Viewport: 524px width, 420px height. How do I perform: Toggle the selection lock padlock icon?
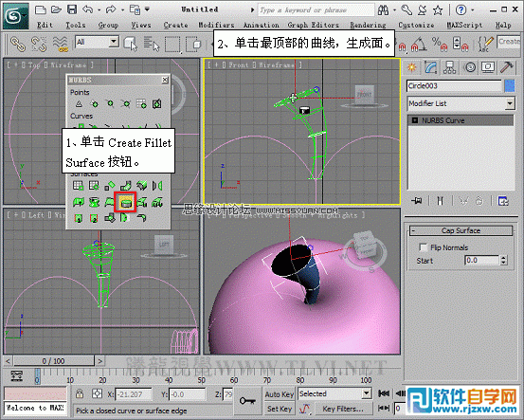(80, 393)
